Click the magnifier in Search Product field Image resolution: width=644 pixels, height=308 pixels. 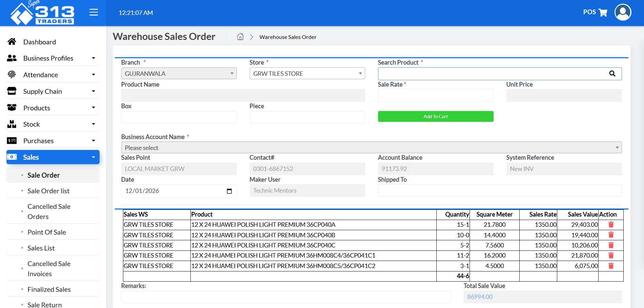[612, 73]
